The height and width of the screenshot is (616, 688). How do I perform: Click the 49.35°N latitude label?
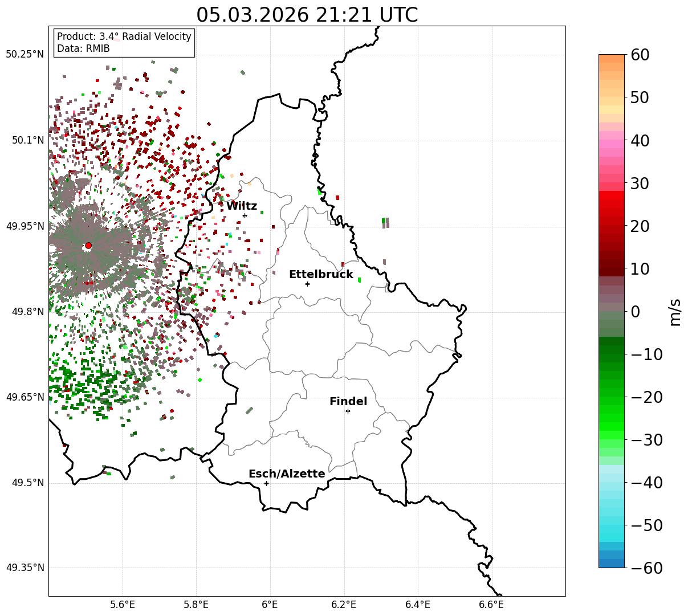click(25, 568)
